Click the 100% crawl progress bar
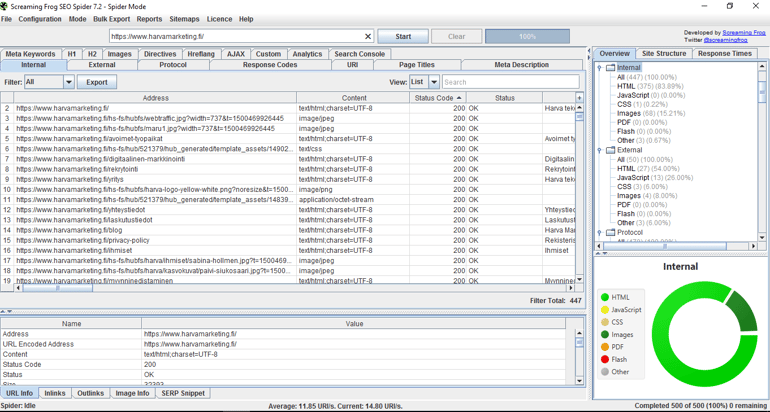The width and height of the screenshot is (770, 412). tap(527, 36)
